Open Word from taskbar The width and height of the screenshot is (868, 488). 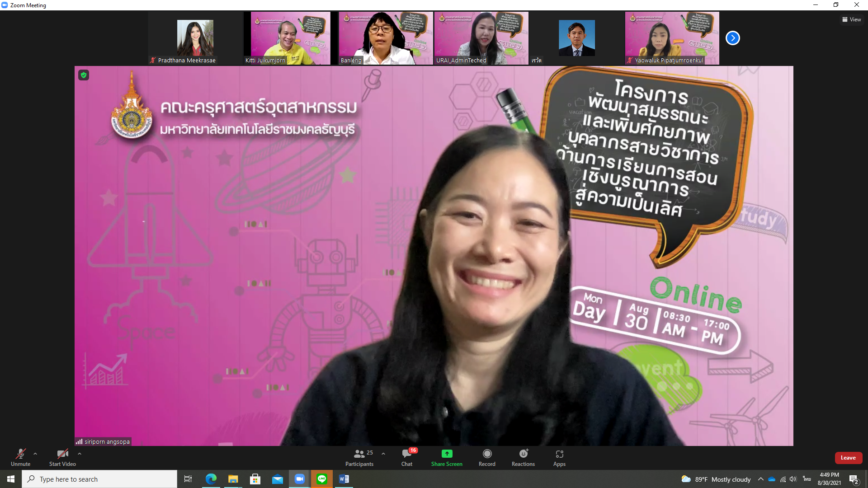pos(344,479)
